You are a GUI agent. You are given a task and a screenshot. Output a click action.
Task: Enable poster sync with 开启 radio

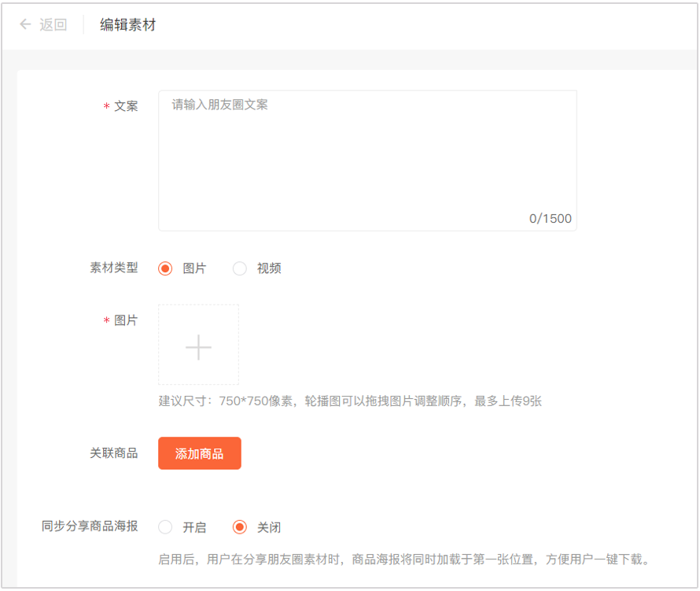(x=165, y=527)
